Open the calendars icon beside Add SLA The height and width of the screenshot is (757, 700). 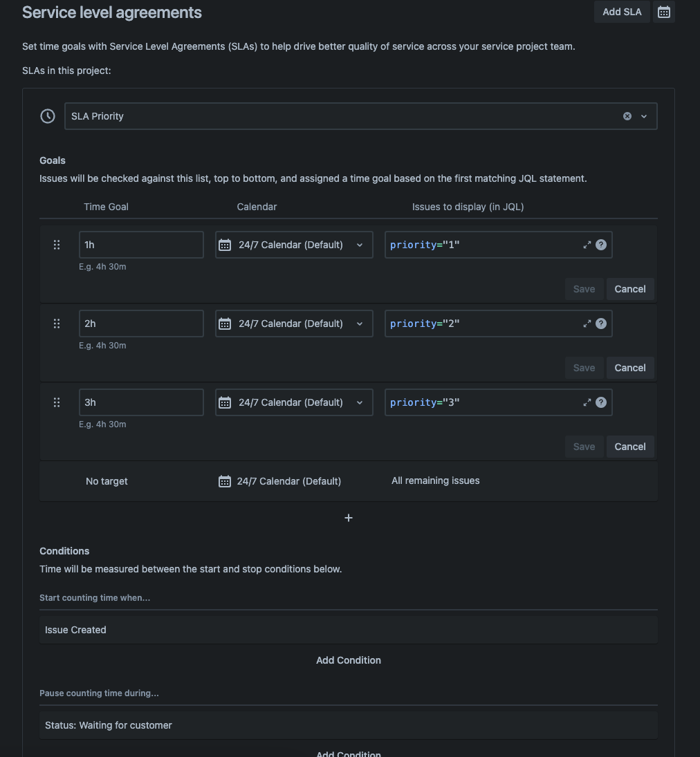pos(664,12)
